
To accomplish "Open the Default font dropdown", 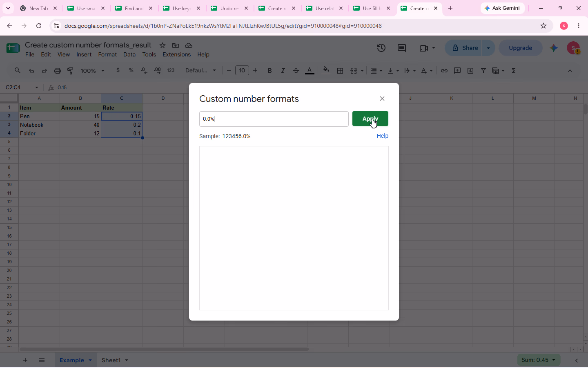I will [x=200, y=70].
